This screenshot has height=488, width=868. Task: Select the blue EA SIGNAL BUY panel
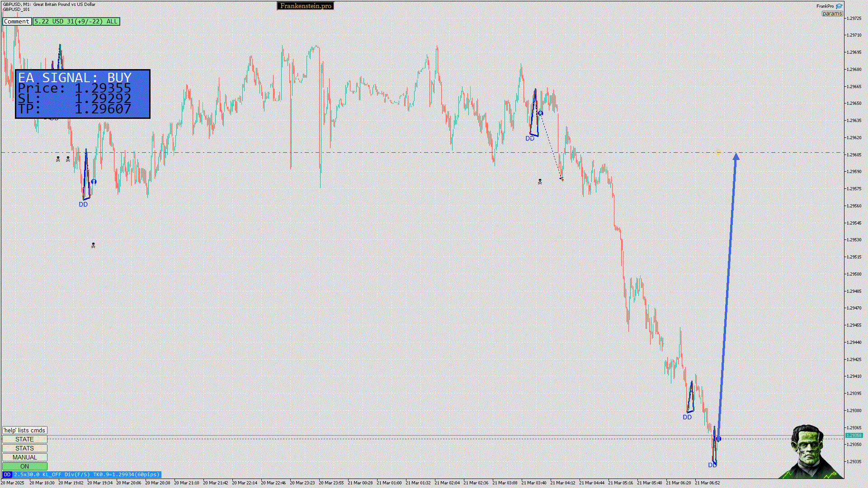click(82, 94)
